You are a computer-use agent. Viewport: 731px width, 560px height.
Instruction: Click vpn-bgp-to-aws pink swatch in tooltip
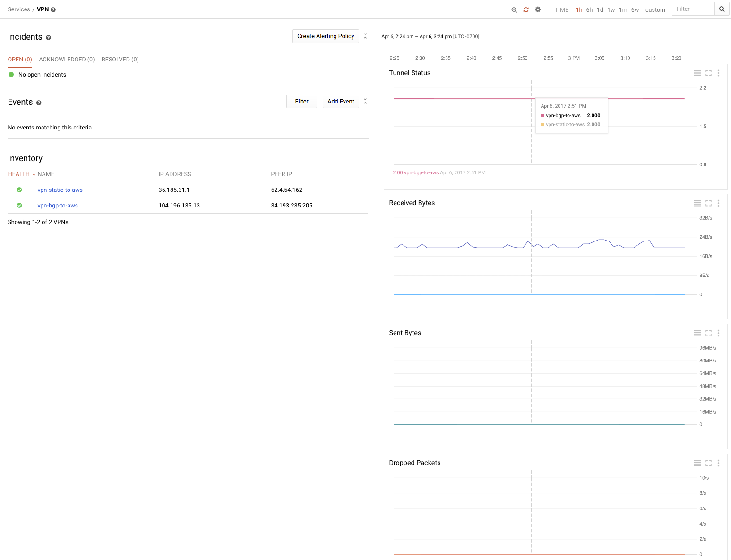coord(542,116)
